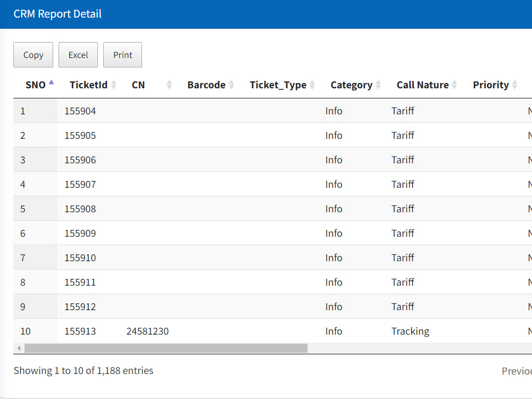
Task: Select ticket id 155905 cell
Action: coord(80,135)
